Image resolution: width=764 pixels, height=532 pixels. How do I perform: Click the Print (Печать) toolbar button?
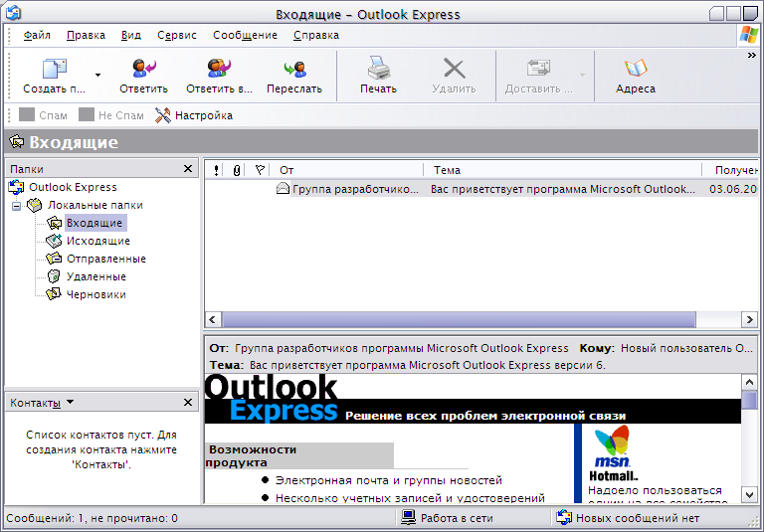pyautogui.click(x=378, y=76)
